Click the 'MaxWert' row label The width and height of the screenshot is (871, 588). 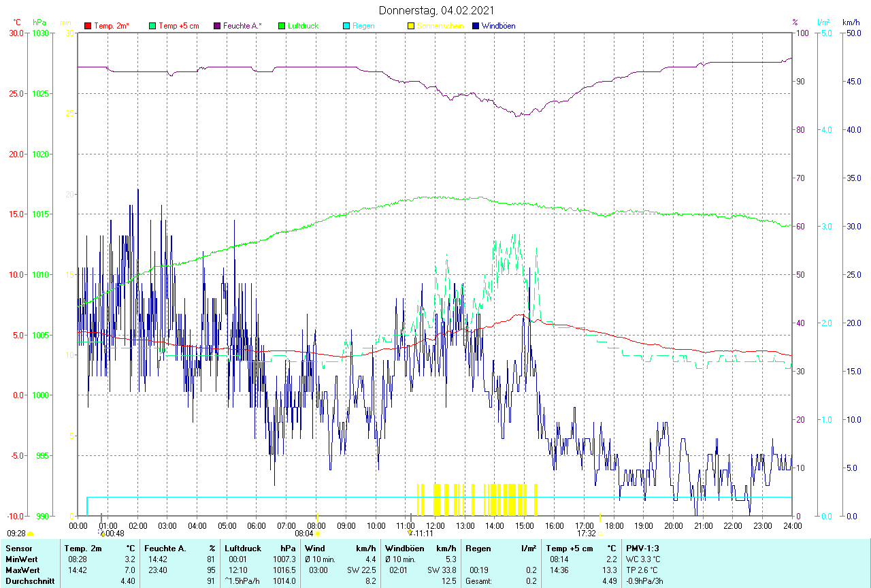[x=21, y=570]
